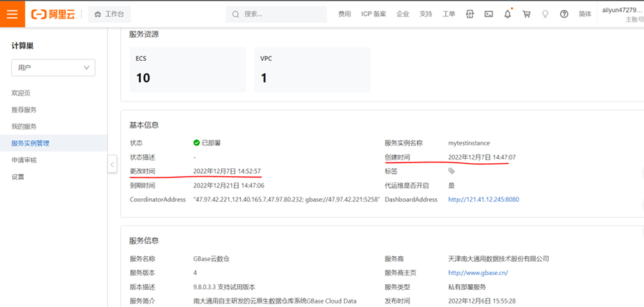Viewport: 644px width, 307px height.
Task: Select 服务实例管理 in sidebar
Action: coord(54,143)
